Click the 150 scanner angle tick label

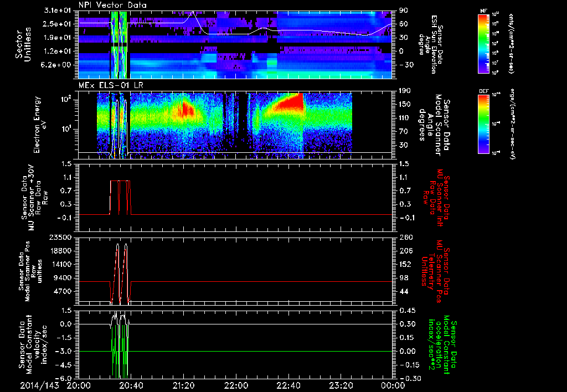404,104
